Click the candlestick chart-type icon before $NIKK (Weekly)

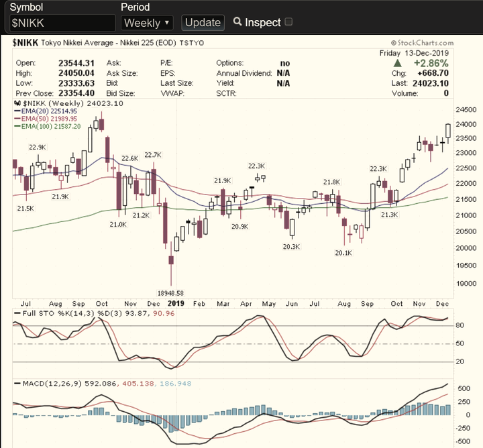[17, 103]
